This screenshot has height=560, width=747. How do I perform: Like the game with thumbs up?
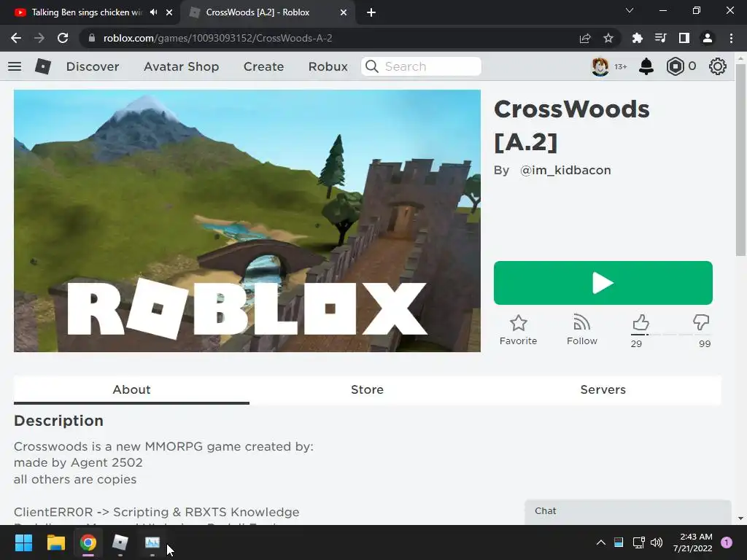(640, 323)
